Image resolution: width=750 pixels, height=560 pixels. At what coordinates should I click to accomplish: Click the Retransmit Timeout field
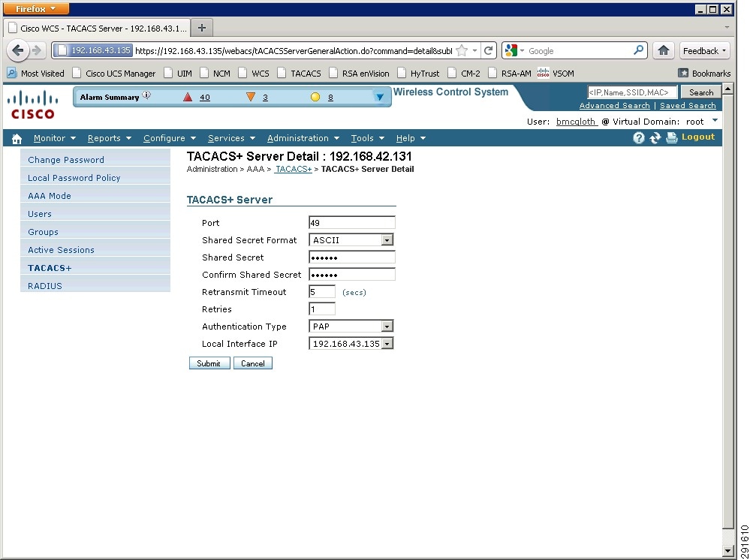(322, 292)
